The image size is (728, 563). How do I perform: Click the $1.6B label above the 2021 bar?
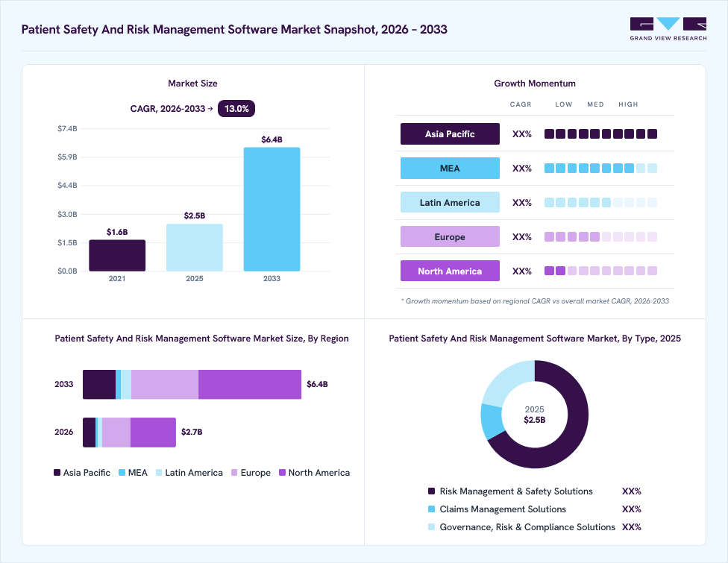[x=117, y=232]
